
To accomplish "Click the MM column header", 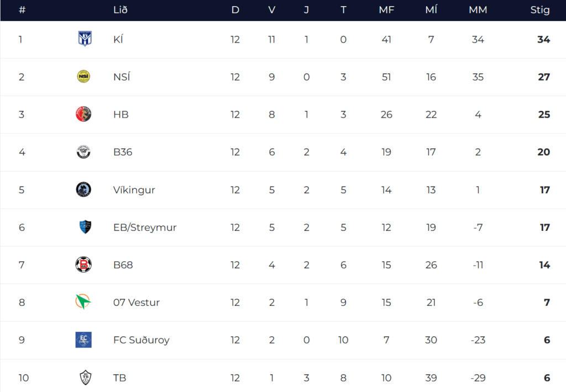I will point(478,10).
